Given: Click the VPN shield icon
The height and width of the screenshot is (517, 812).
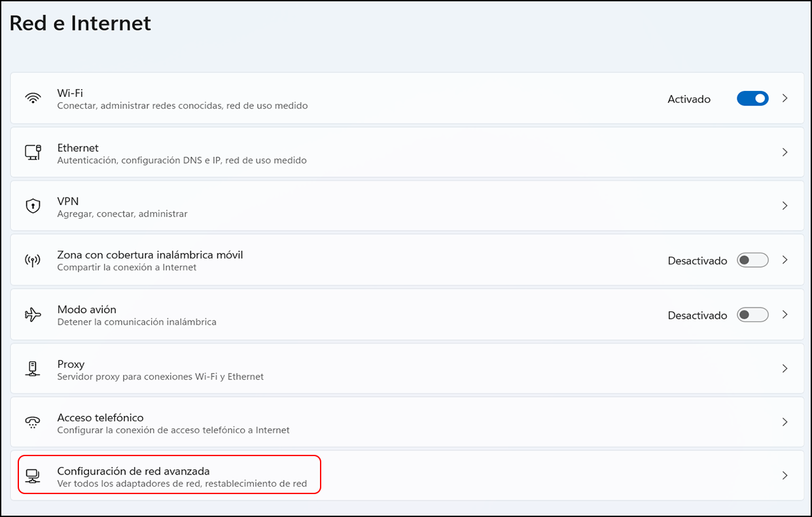Looking at the screenshot, I should tap(33, 206).
